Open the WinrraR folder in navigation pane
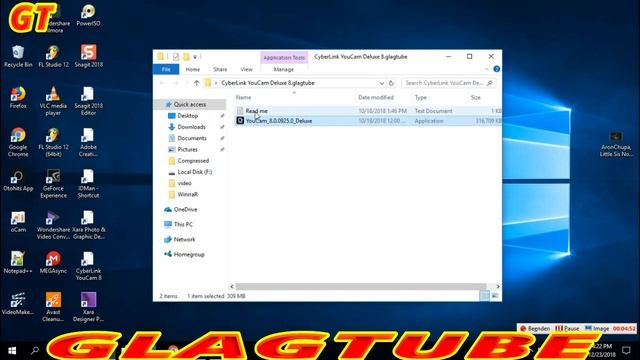This screenshot has height=360, width=640. [x=187, y=194]
